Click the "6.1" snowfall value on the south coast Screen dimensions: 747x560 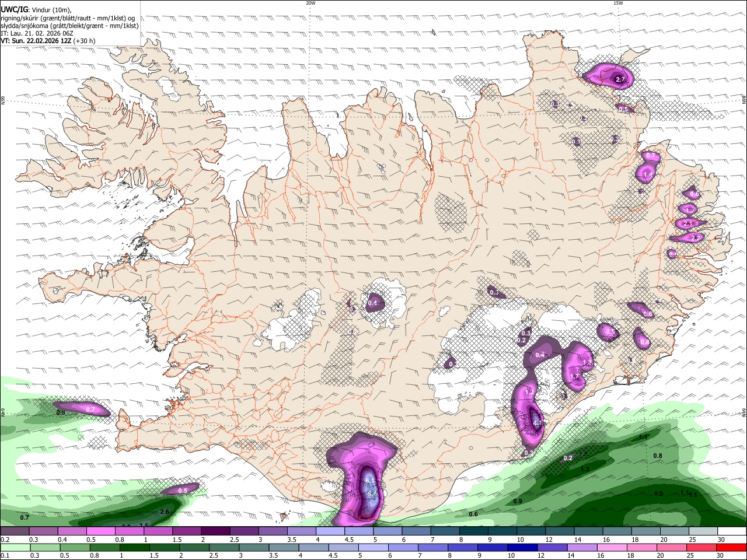[x=370, y=481]
